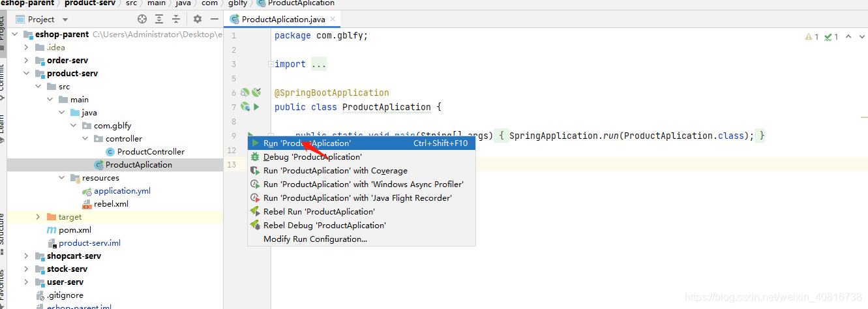Open the Commit tool window tab
This screenshot has width=868, height=309.
point(3,81)
